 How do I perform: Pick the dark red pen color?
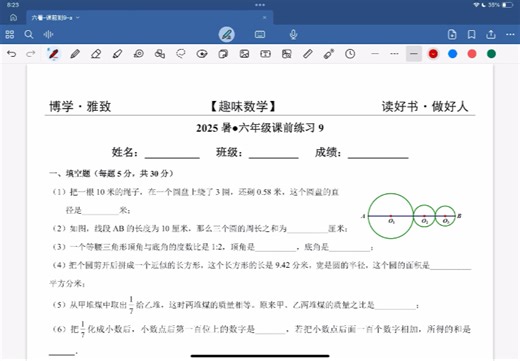click(x=433, y=54)
